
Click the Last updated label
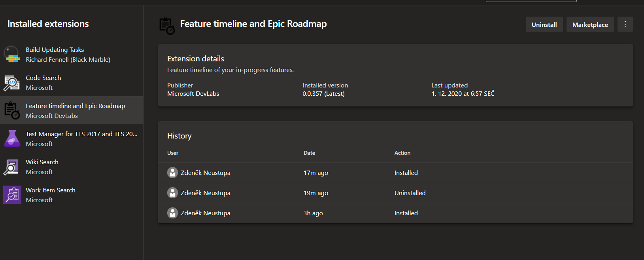[x=449, y=85]
